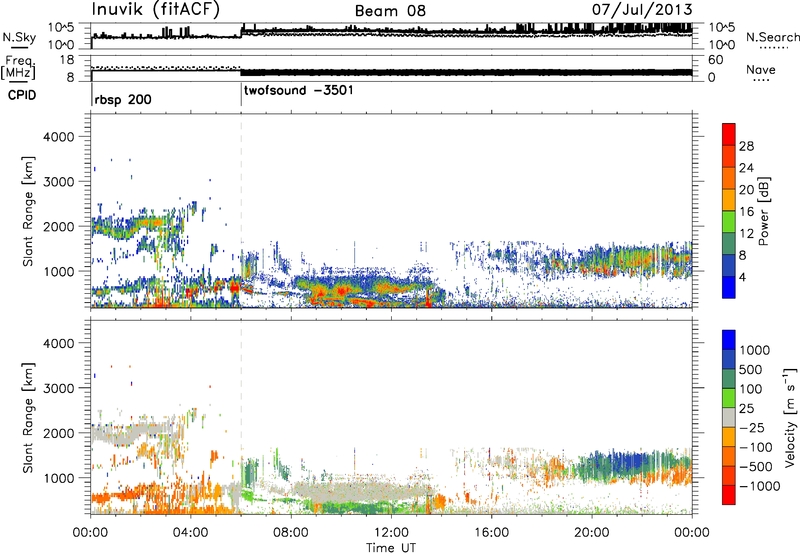Select the "18" frequency axis value

[x=67, y=60]
